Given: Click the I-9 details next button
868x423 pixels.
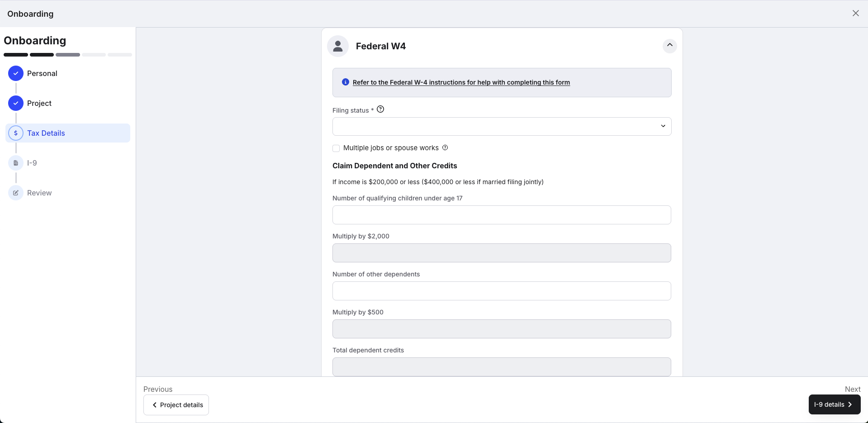Looking at the screenshot, I should point(835,404).
